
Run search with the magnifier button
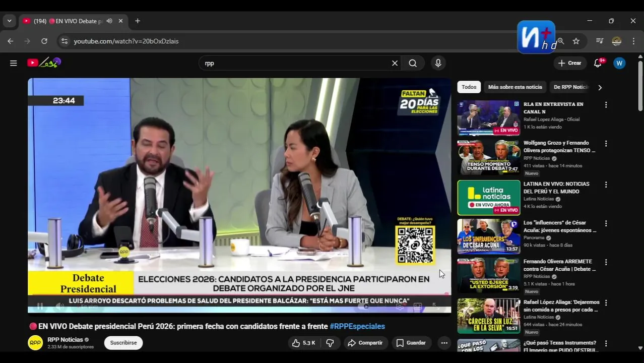pos(413,63)
